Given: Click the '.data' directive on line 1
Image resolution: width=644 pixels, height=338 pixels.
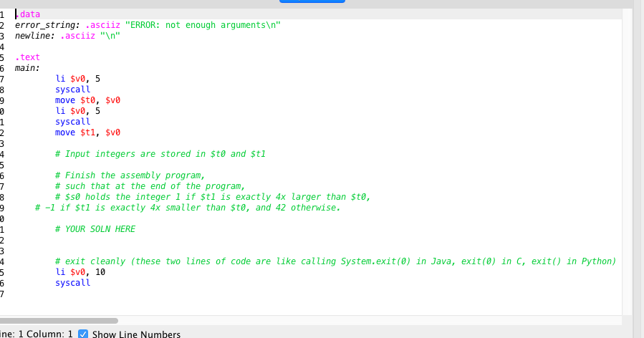Looking at the screenshot, I should click(27, 14).
